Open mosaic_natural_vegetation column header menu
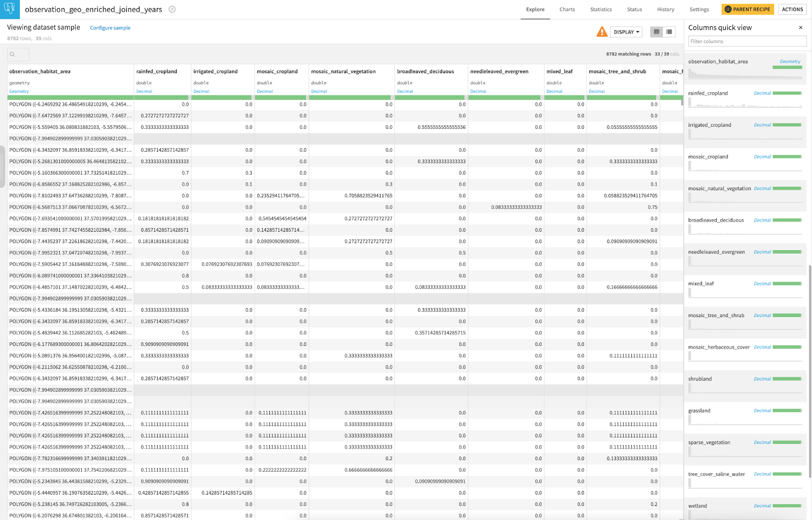 pyautogui.click(x=343, y=72)
